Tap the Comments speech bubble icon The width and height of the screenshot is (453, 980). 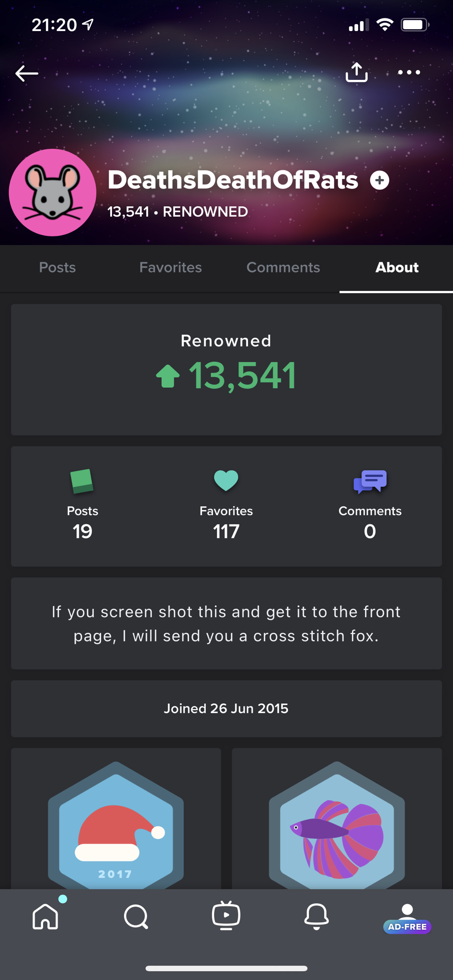(370, 481)
